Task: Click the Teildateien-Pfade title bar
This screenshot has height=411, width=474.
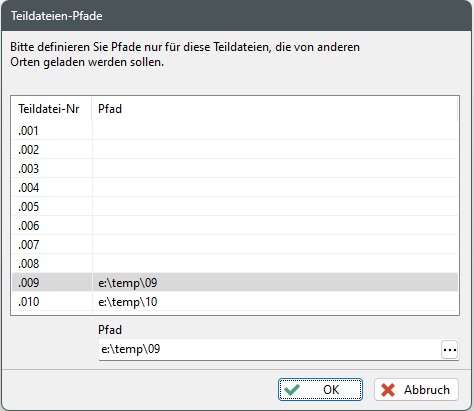Action: tap(237, 16)
